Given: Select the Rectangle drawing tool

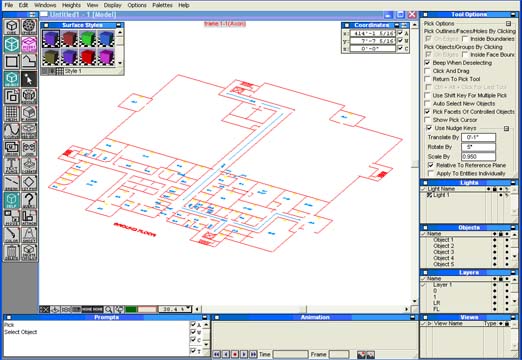Looking at the screenshot, I should (x=12, y=61).
